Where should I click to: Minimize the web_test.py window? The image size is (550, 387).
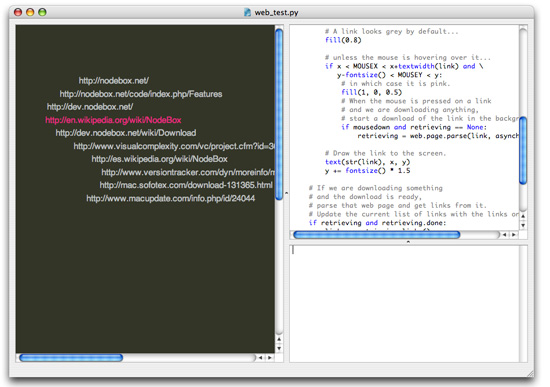[x=30, y=12]
